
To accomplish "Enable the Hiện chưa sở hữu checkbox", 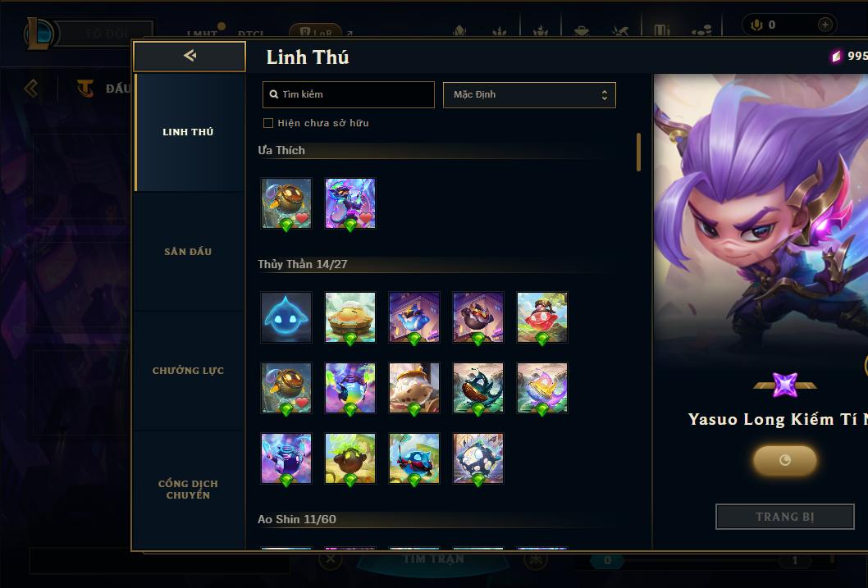I will (268, 123).
